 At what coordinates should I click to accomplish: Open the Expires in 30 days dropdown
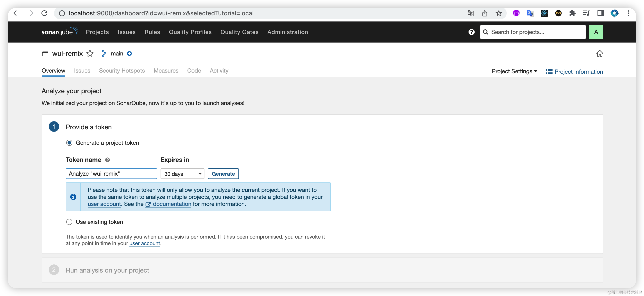point(182,174)
